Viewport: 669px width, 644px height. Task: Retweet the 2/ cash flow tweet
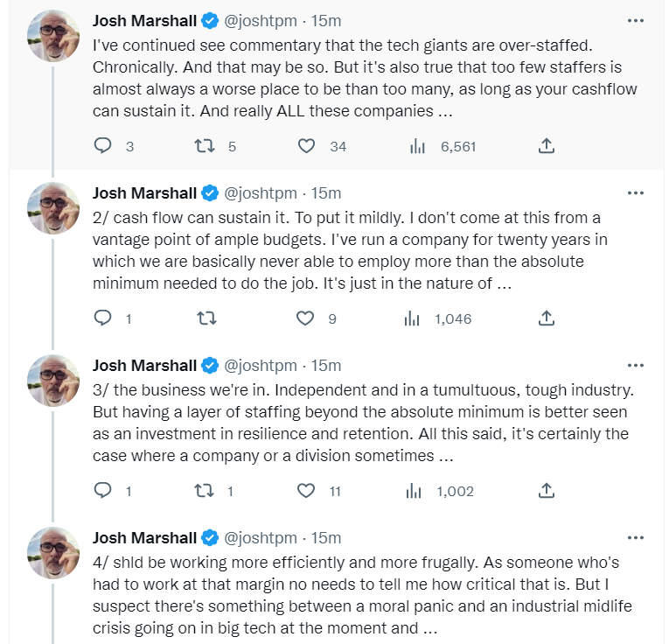pos(205,318)
